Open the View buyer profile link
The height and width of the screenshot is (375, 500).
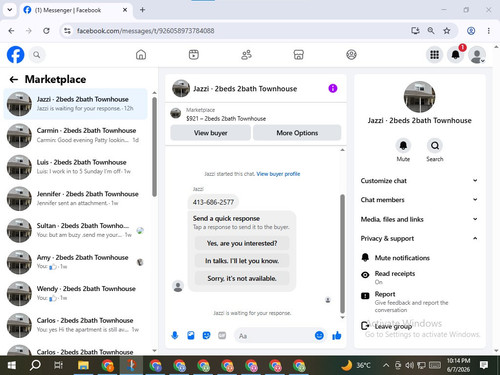pyautogui.click(x=278, y=174)
